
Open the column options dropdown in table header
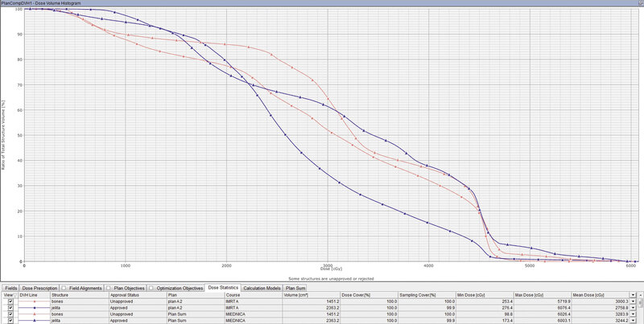tap(633, 295)
